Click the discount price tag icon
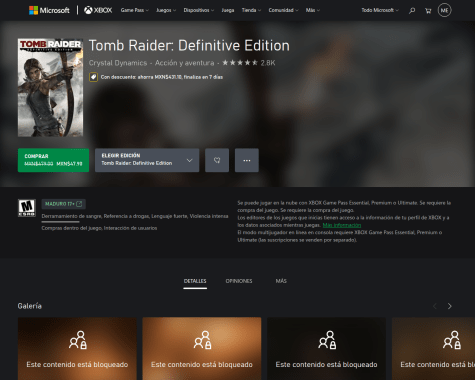475x380 pixels. coord(93,77)
